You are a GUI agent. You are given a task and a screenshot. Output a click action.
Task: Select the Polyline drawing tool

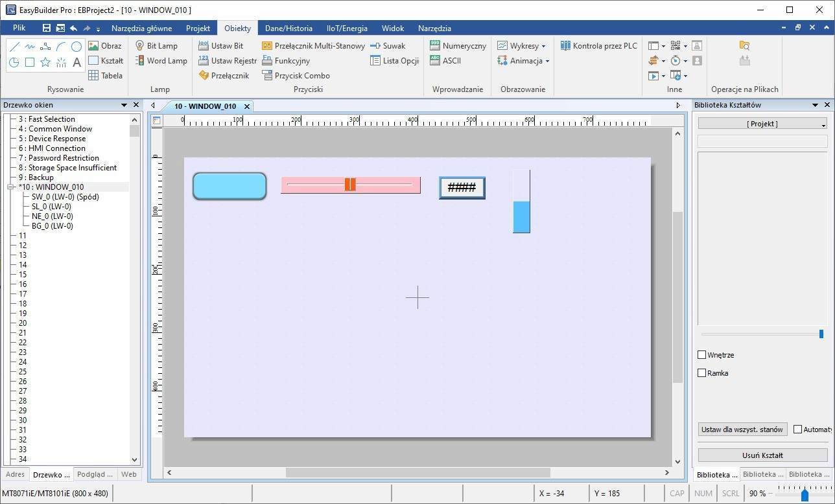click(45, 47)
